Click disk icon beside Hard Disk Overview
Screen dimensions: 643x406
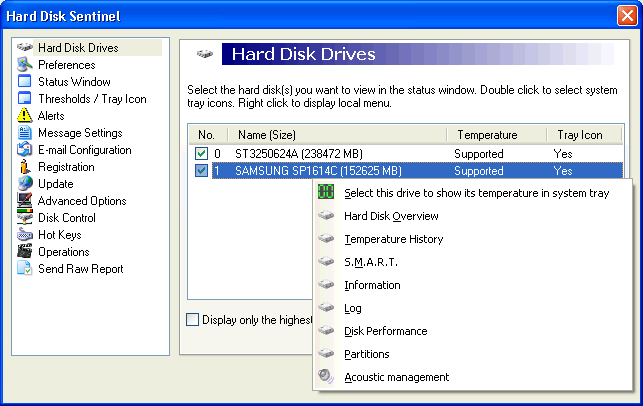point(326,215)
